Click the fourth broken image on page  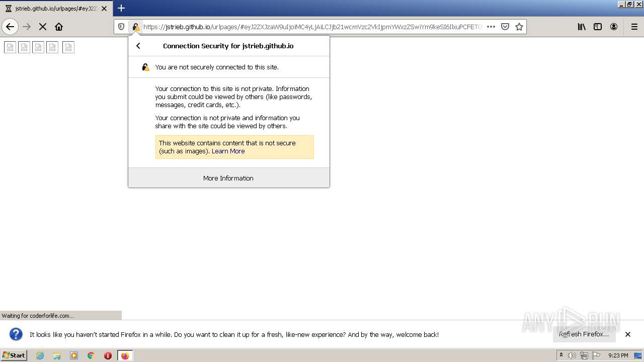[52, 47]
